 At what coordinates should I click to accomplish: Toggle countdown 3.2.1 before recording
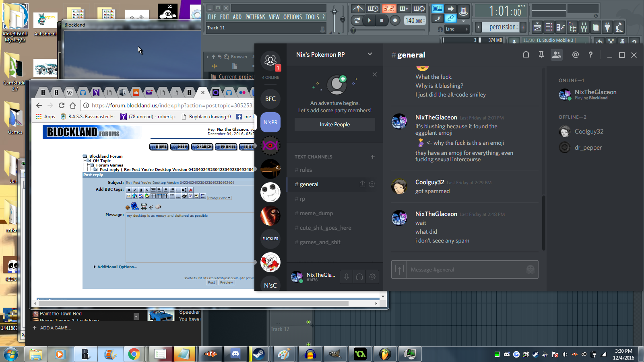point(389,8)
